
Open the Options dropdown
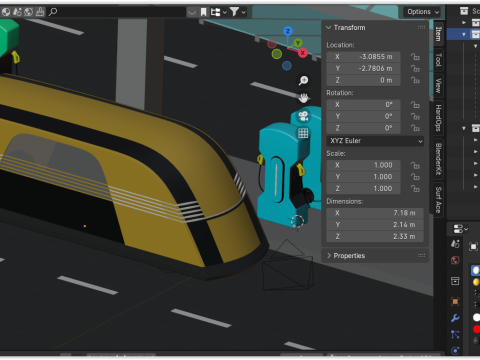click(x=423, y=12)
